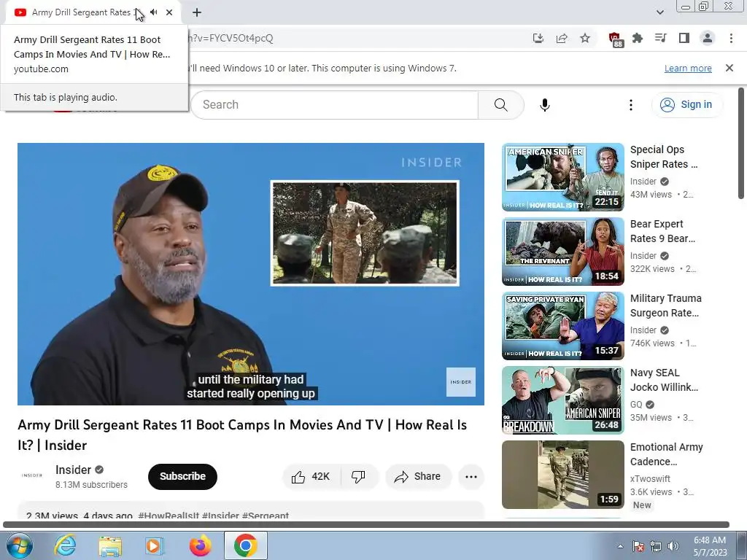Launch Windows Media Player from taskbar
Image resolution: width=747 pixels, height=560 pixels.
coord(155,545)
